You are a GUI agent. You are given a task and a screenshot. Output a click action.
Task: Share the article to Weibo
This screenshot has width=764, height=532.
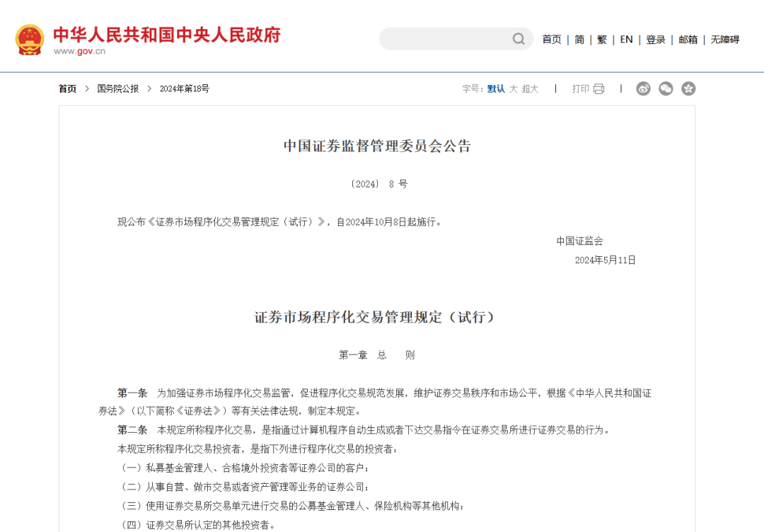click(x=643, y=88)
